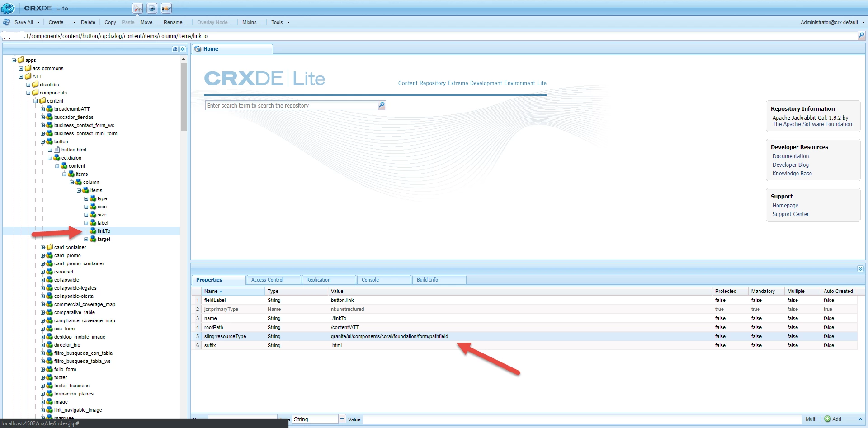Open the Create dropdown arrow
Viewport: 868px width, 428px height.
pyautogui.click(x=74, y=22)
